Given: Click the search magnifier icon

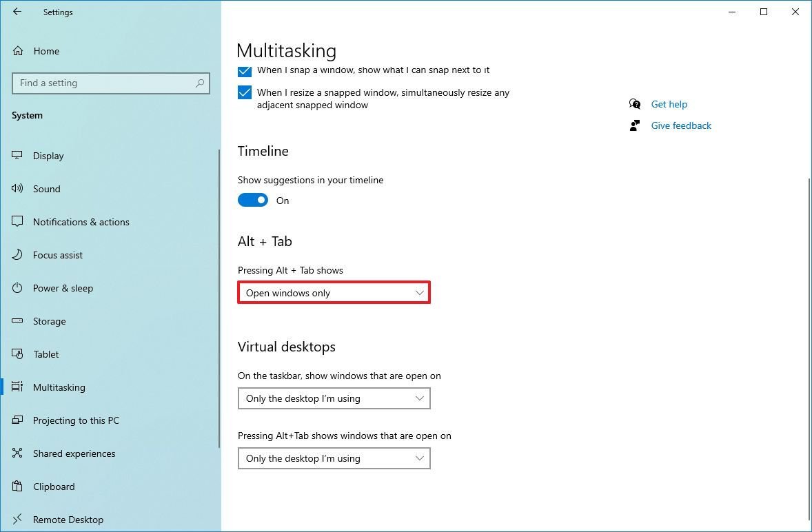Looking at the screenshot, I should [x=199, y=83].
